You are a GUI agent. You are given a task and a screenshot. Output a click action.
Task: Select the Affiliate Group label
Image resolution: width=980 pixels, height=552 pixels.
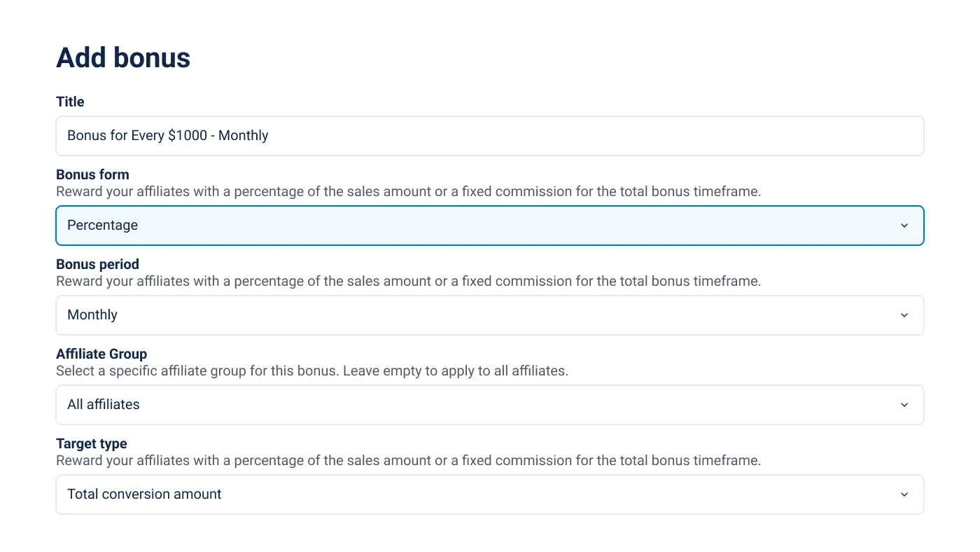(x=101, y=354)
